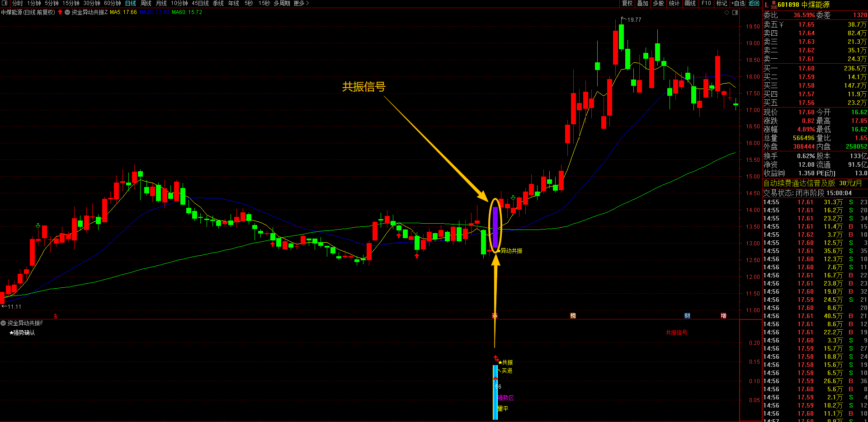Click the 601898 中煤能源 stock title
The image size is (868, 422).
[804, 5]
